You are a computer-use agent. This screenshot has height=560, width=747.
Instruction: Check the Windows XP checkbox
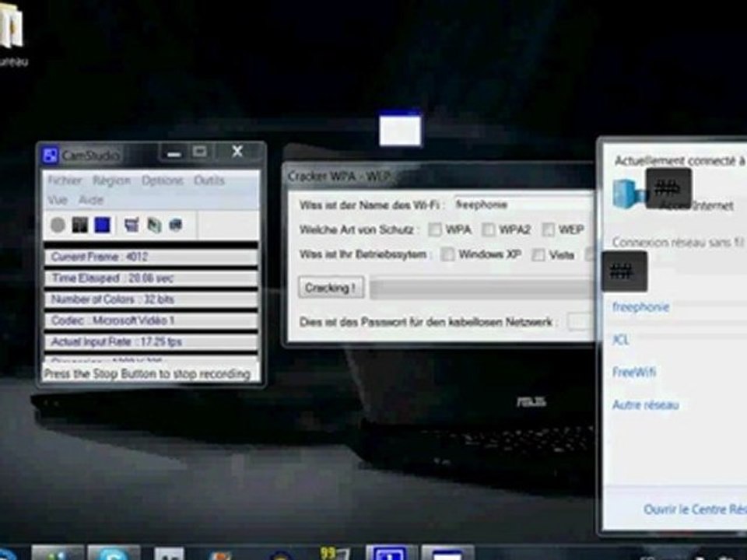(447, 254)
